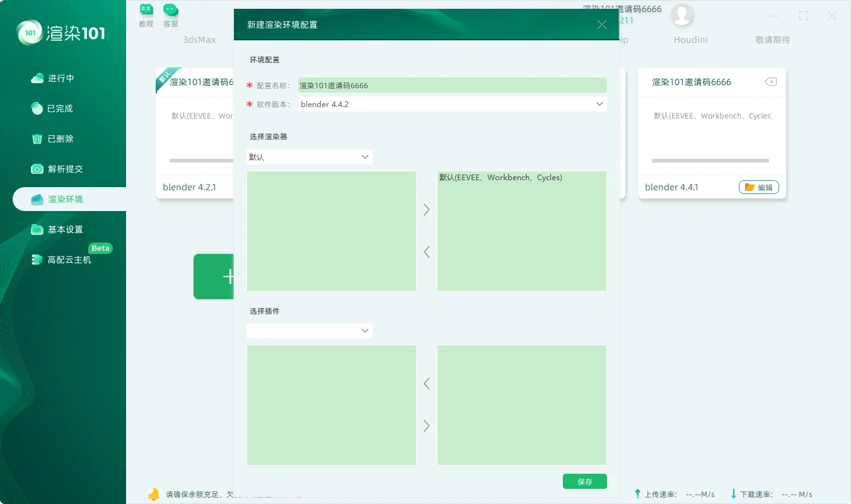The width and height of the screenshot is (851, 504).
Task: Select 渲染环境 in sidebar
Action: 69,199
